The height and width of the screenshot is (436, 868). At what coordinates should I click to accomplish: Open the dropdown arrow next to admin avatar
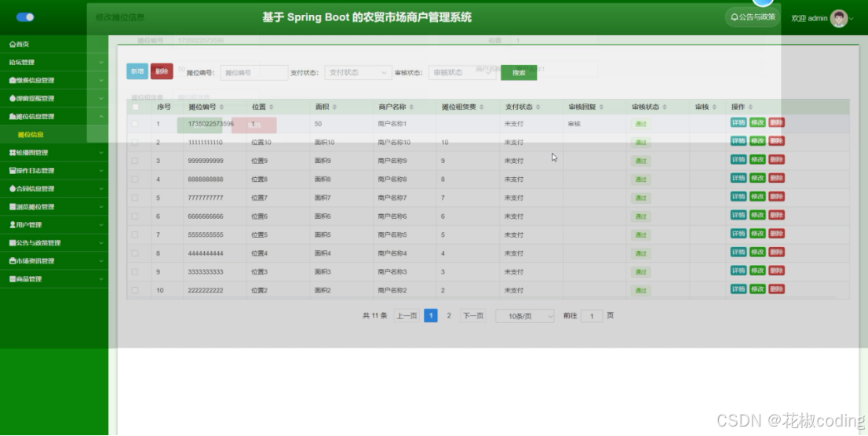(x=852, y=19)
